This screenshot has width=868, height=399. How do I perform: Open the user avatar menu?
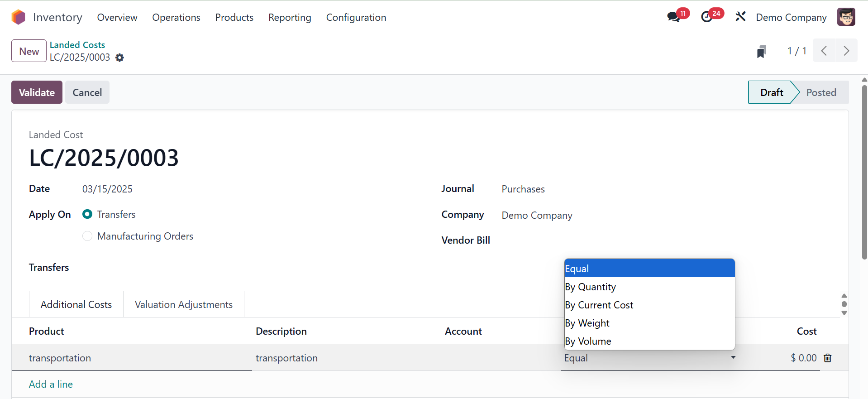(x=845, y=17)
